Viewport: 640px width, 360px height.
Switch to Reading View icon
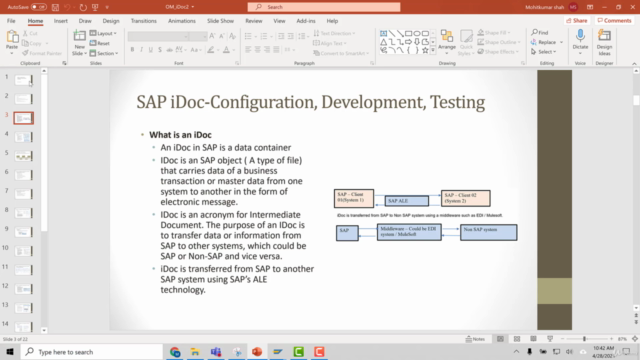pyautogui.click(x=533, y=339)
